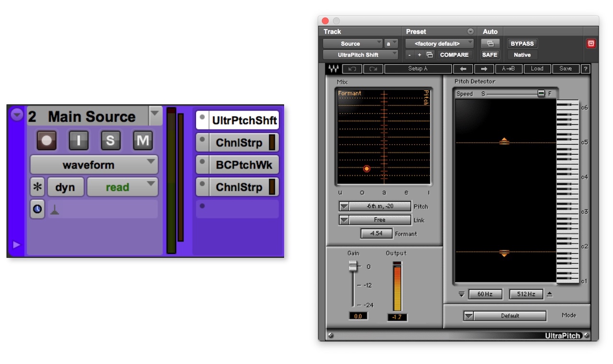Open waveform track view selector
The height and width of the screenshot is (364, 613).
pos(94,165)
